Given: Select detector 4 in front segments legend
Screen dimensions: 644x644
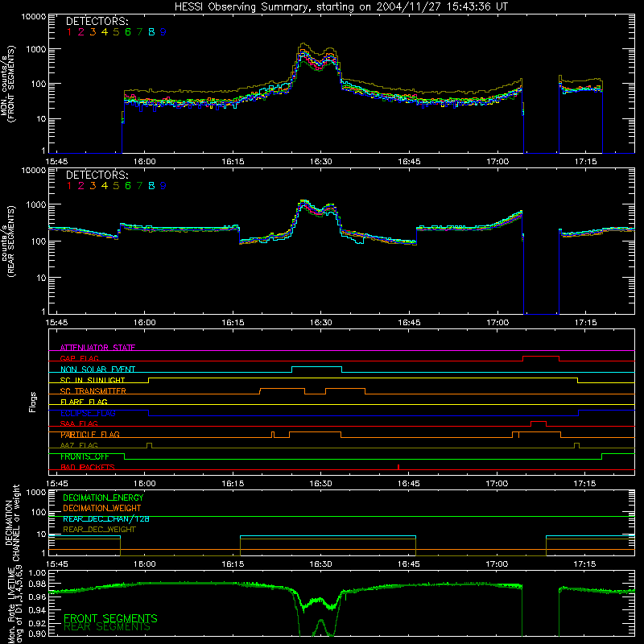Looking at the screenshot, I should 105,32.
